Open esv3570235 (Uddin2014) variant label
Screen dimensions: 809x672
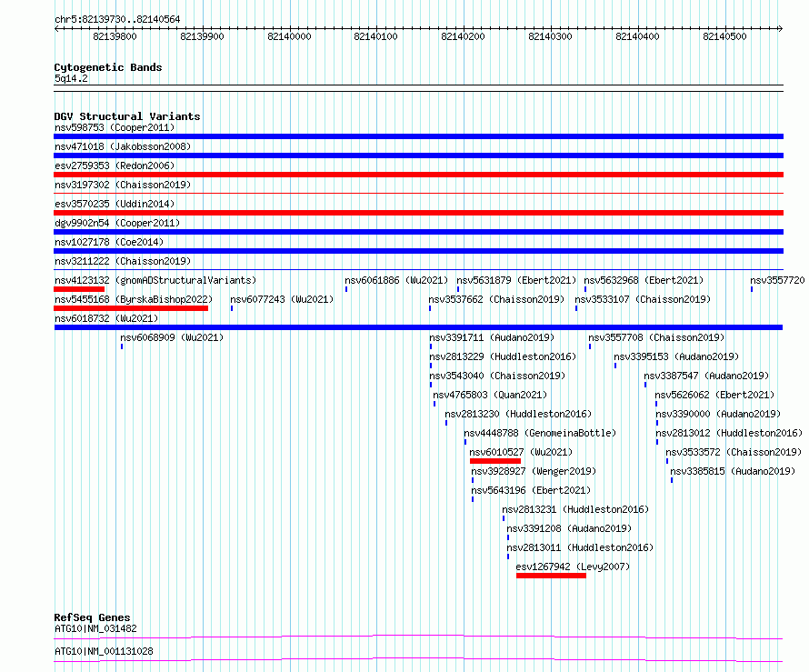coord(115,204)
